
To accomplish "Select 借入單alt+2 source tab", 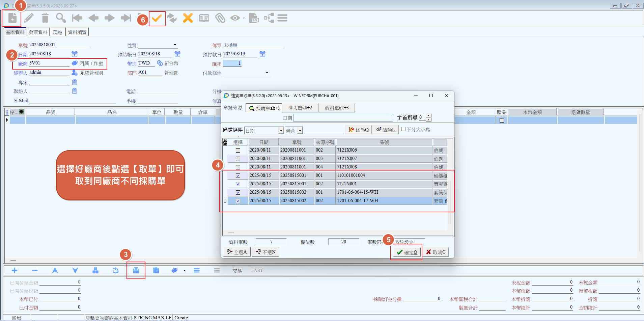I will pos(300,108).
